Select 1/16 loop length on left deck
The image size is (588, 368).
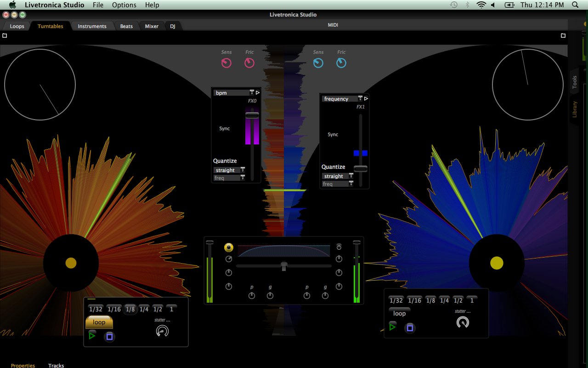coord(114,309)
